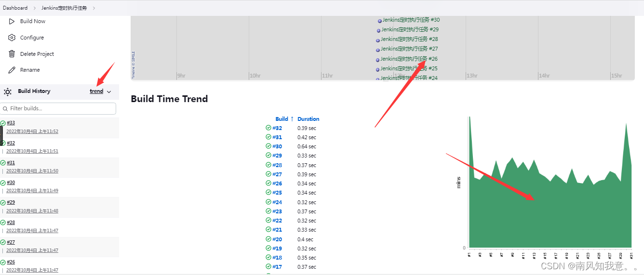644x275 pixels.
Task: Open #18 link in trend table
Action: pos(277,258)
